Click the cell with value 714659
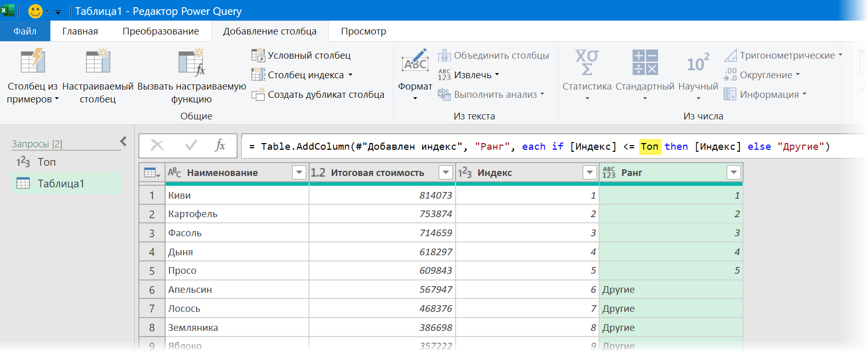Viewport: 868px width, 352px height. click(383, 233)
